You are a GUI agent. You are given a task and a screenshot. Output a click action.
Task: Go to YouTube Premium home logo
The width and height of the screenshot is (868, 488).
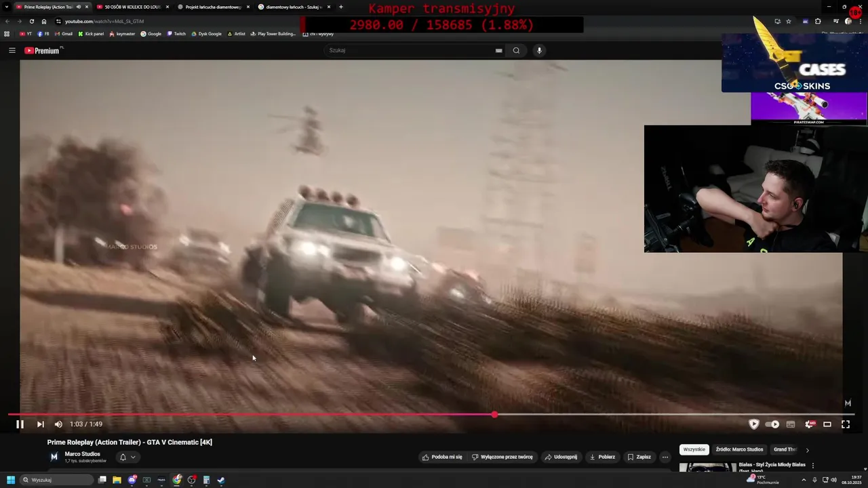43,50
